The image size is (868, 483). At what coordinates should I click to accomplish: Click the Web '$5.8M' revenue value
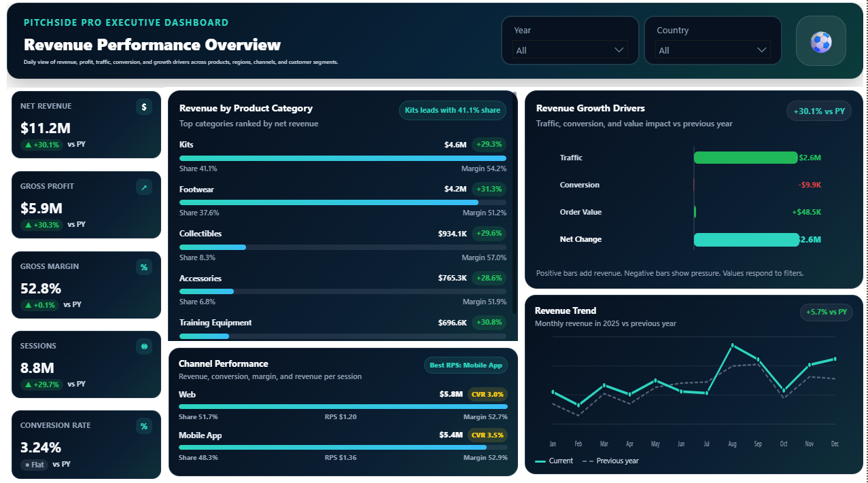[x=451, y=394]
